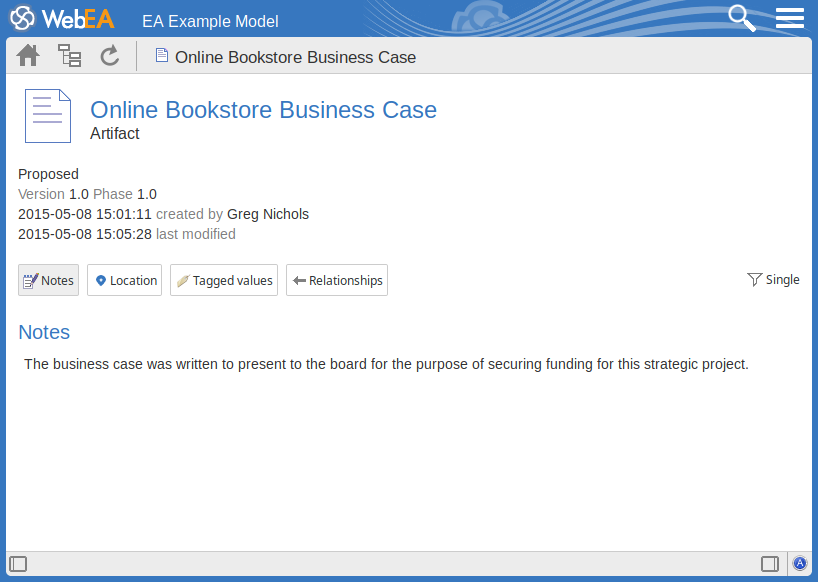Open the hamburger menu in the top right

click(x=789, y=18)
